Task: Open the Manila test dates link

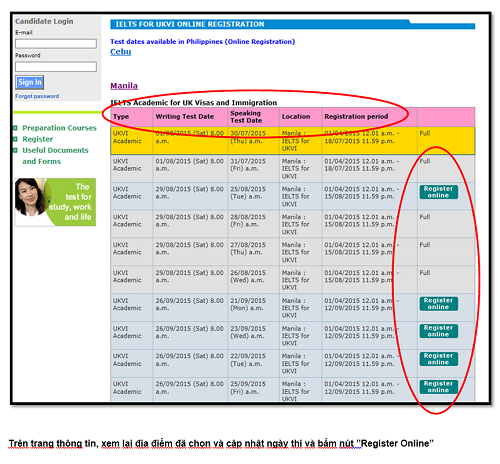Action: pos(124,86)
